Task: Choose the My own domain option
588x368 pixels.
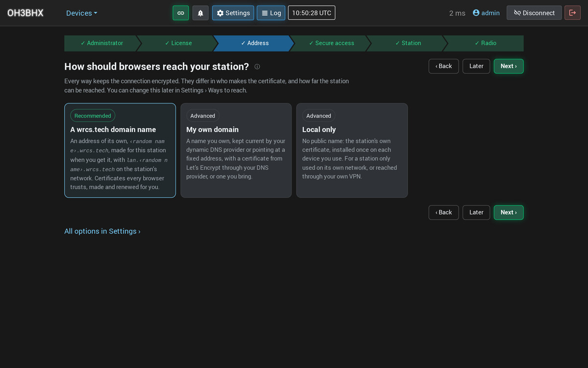Action: click(236, 150)
